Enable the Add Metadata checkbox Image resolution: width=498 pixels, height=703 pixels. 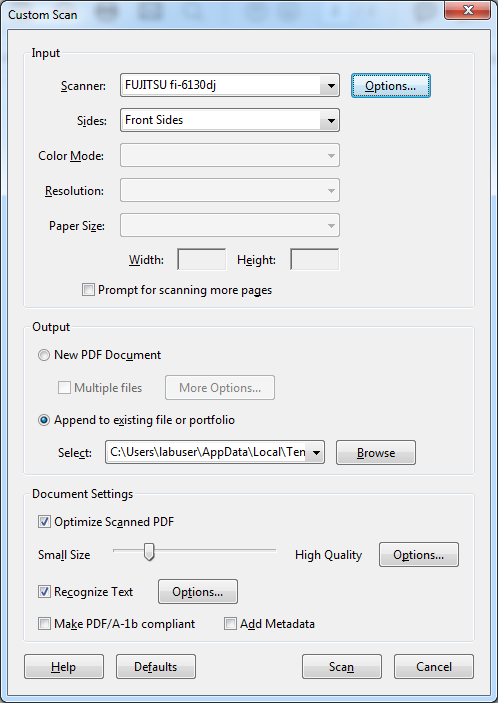click(230, 624)
